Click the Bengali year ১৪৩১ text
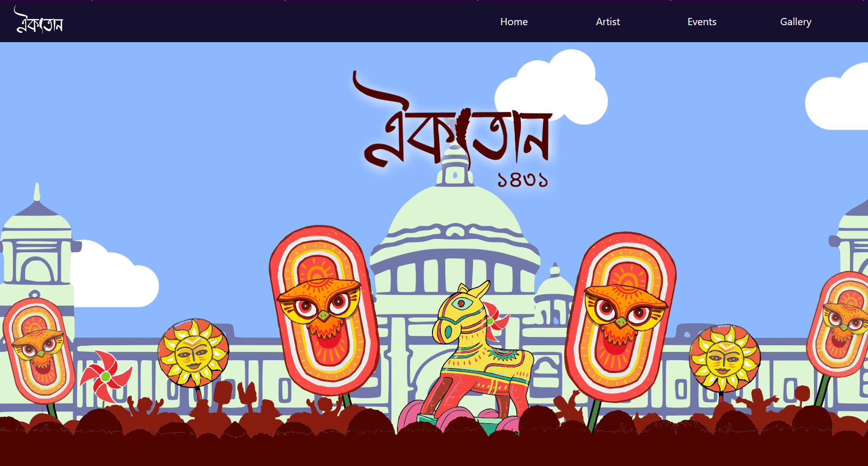This screenshot has width=868, height=466. pyautogui.click(x=522, y=179)
